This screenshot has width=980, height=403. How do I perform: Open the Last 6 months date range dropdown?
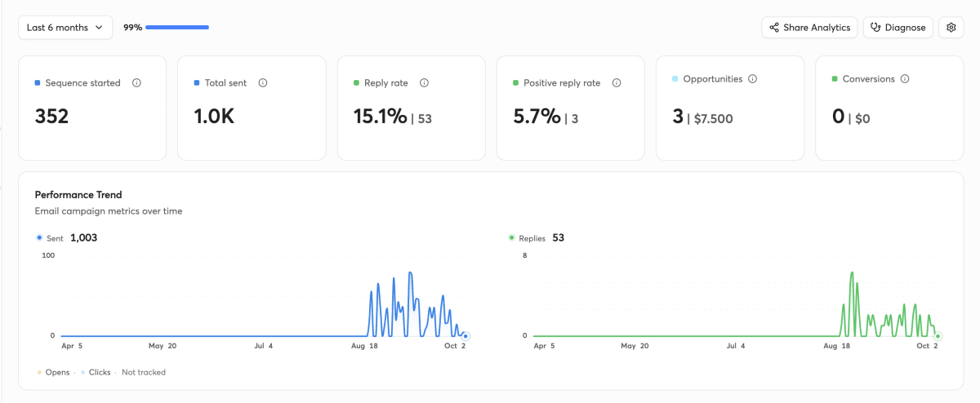pos(65,27)
